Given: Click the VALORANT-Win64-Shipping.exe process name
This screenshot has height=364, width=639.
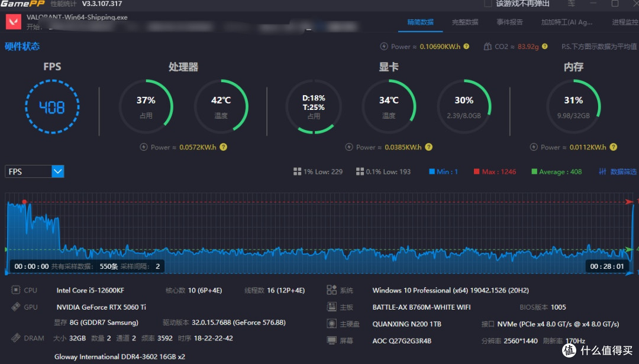Looking at the screenshot, I should click(77, 17).
